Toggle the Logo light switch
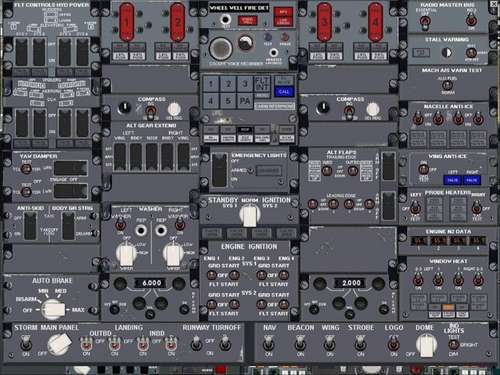The width and height of the screenshot is (500, 375). 393,343
